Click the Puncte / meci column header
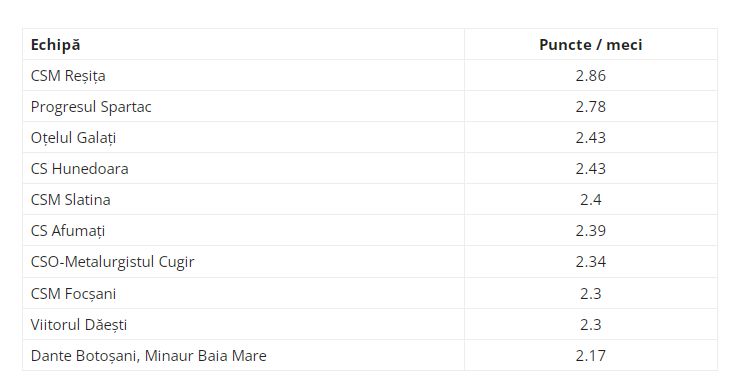This screenshot has height=389, width=737. pyautogui.click(x=591, y=44)
